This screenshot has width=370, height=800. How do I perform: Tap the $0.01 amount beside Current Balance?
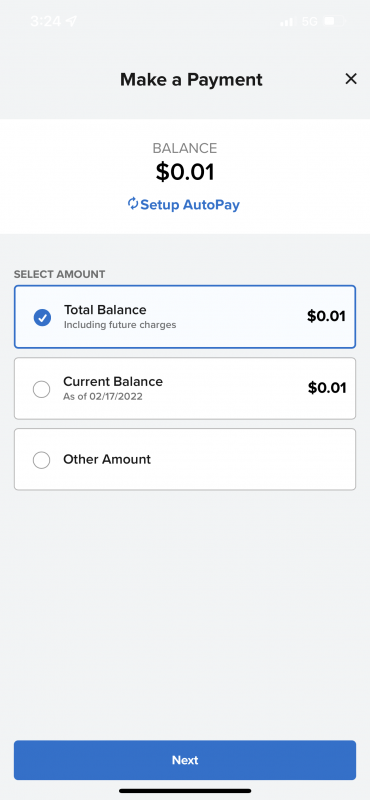[x=327, y=388]
